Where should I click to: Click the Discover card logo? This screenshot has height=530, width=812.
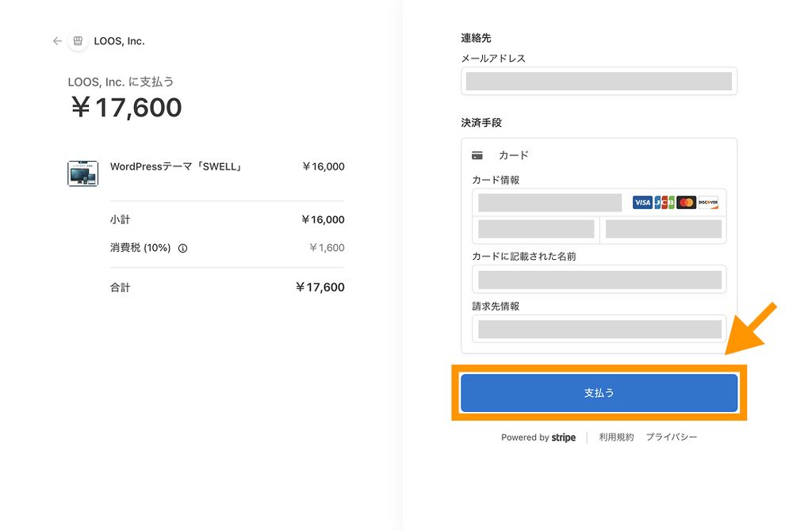pyautogui.click(x=708, y=202)
